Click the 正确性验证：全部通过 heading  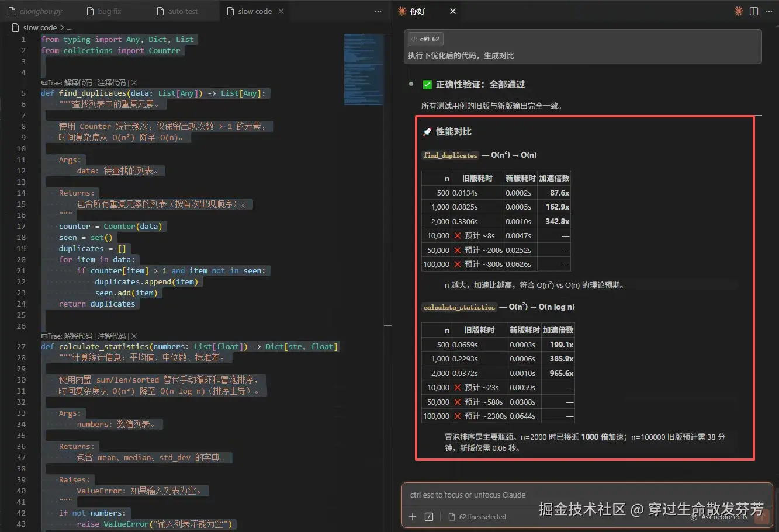tap(480, 85)
